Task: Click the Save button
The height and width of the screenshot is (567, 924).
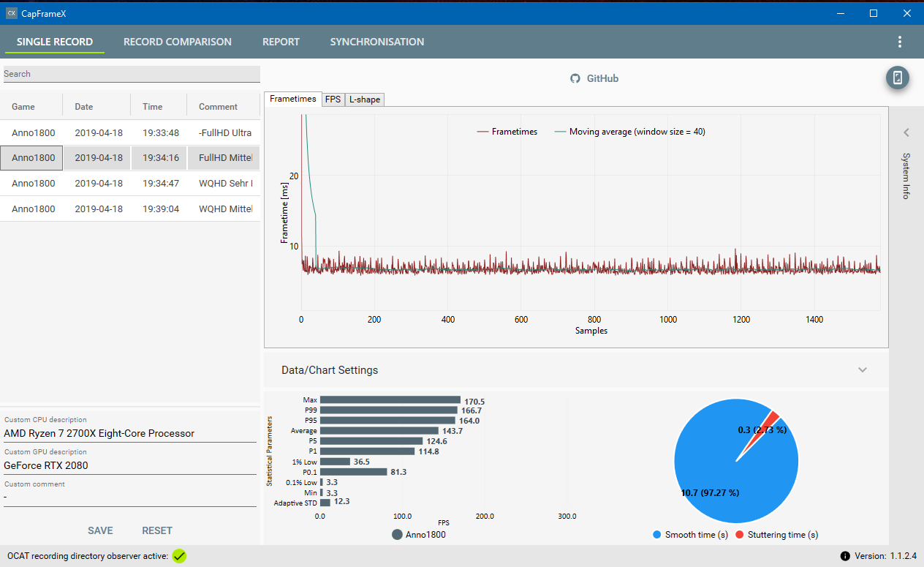Action: click(x=100, y=530)
